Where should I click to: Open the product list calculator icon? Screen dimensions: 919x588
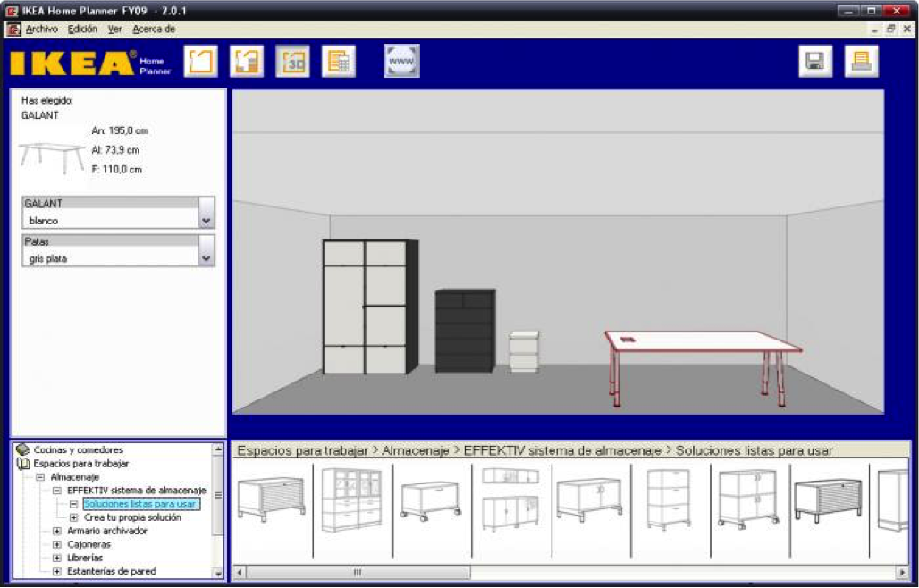(339, 62)
